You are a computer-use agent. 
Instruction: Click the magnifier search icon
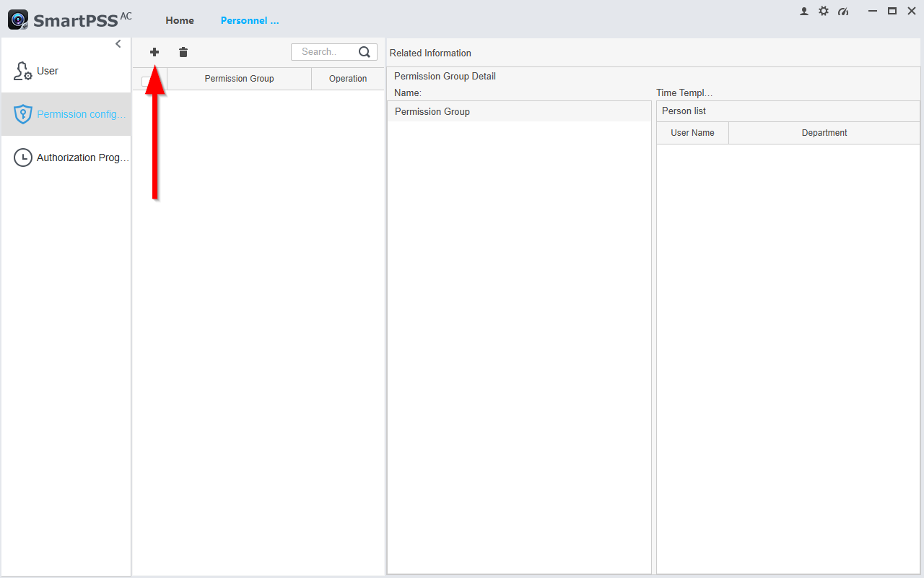[x=365, y=52]
